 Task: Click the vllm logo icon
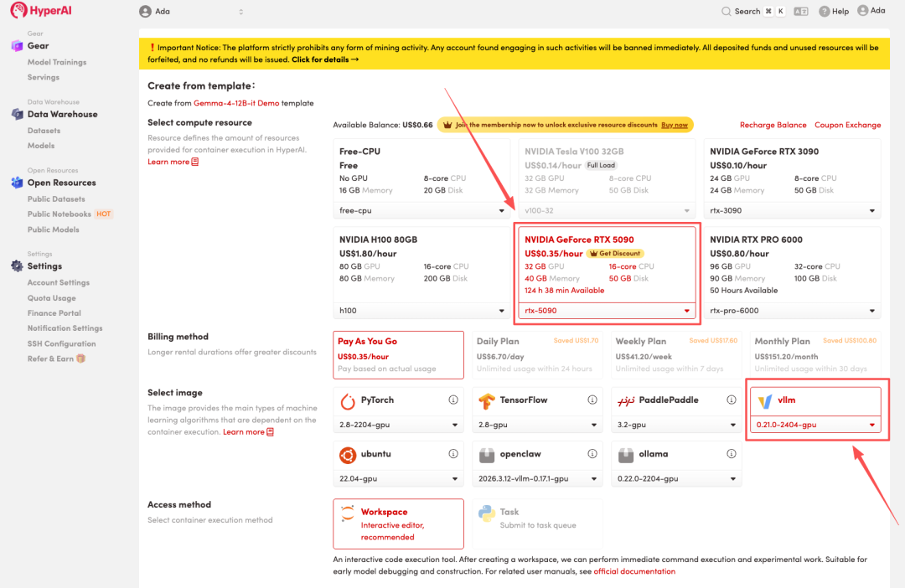pyautogui.click(x=765, y=401)
